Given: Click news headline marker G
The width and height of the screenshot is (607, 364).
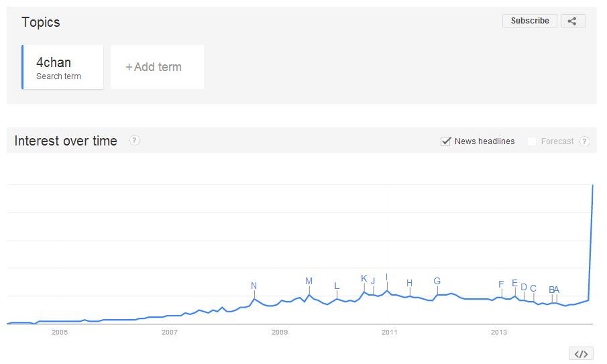Looking at the screenshot, I should [437, 281].
